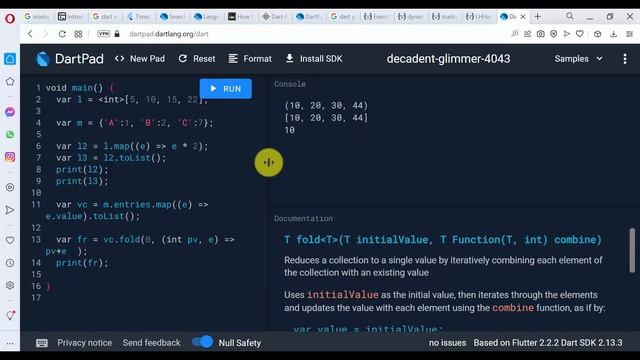Switch to the 'Exerc' browser tab
This screenshot has height=360, width=640.
point(376,17)
